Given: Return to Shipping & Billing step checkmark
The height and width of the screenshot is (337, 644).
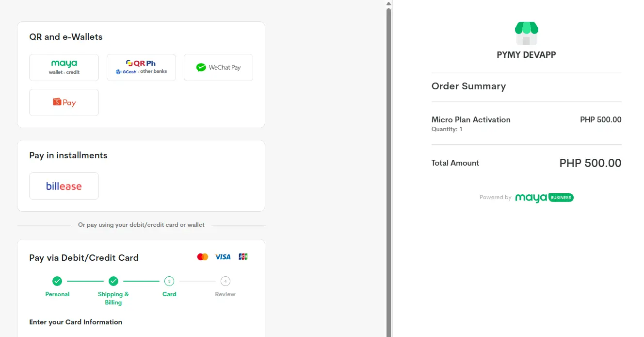Looking at the screenshot, I should coord(113,281).
